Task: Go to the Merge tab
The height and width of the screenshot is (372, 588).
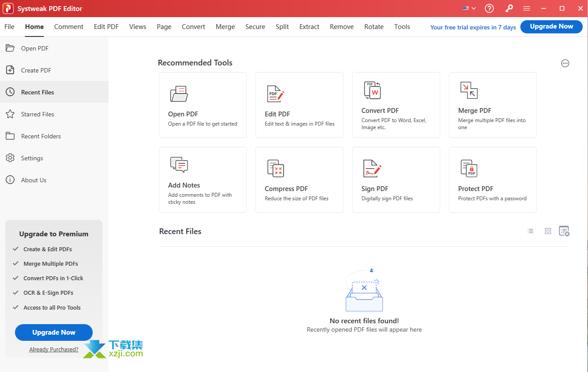Action: 225,27
